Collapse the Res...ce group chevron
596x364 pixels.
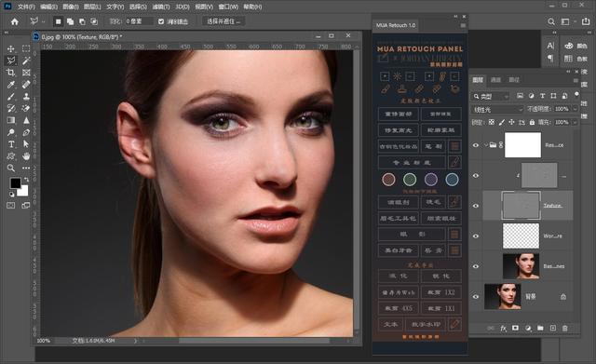click(x=485, y=145)
